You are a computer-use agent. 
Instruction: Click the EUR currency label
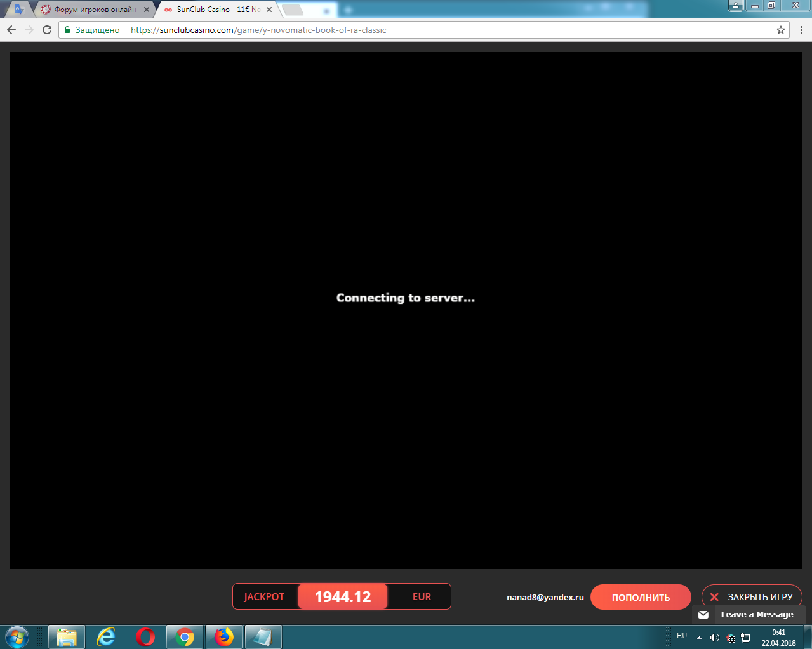click(422, 596)
